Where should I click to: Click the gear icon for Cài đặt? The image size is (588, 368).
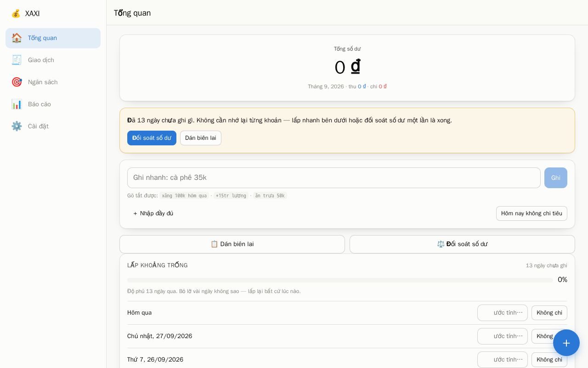point(17,126)
